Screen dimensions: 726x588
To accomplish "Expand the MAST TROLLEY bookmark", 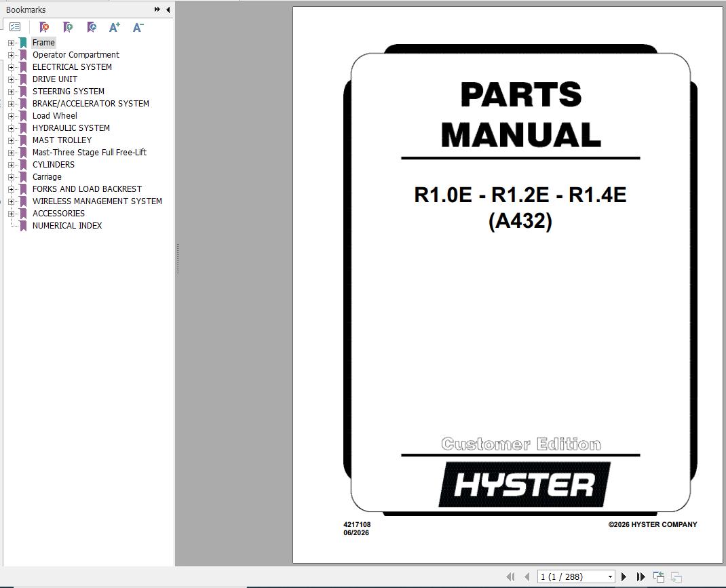I will click(11, 140).
